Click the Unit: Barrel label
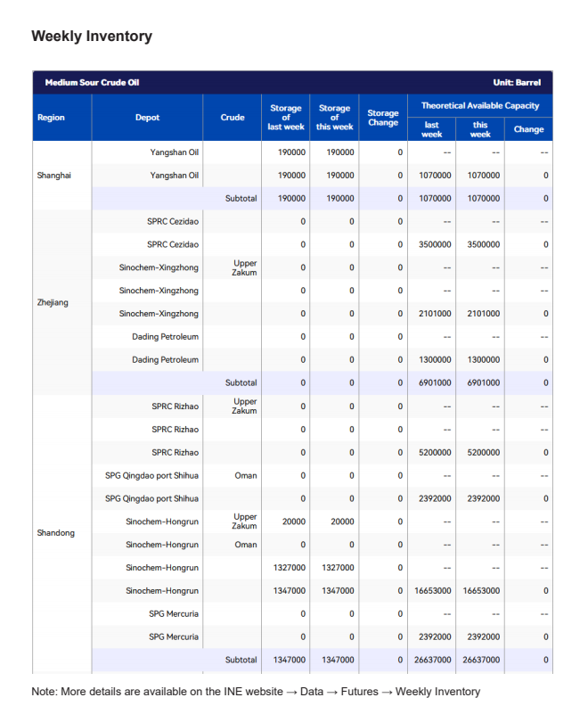The height and width of the screenshot is (714, 588). (x=517, y=83)
